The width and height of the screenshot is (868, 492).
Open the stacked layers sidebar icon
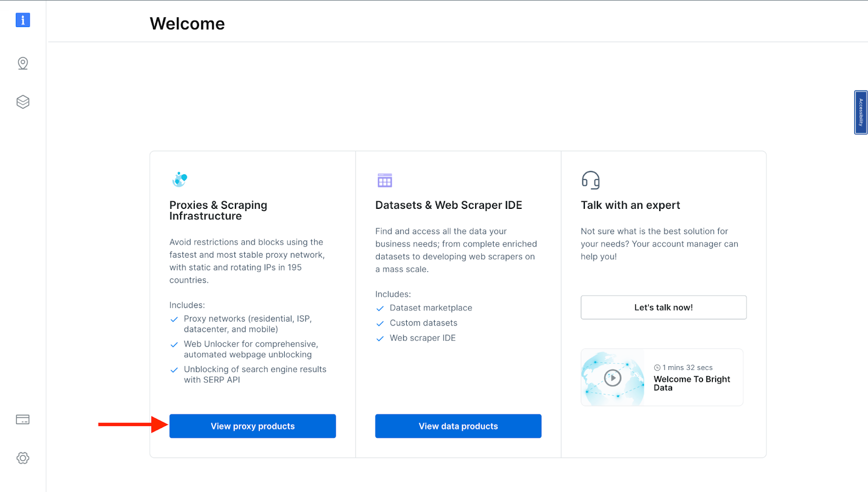coord(23,102)
